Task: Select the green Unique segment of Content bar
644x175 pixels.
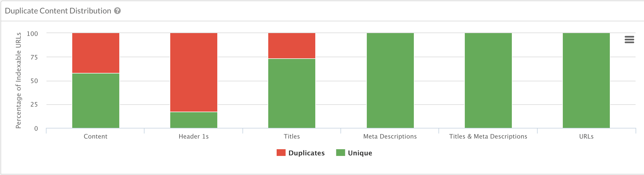Action: pyautogui.click(x=96, y=101)
